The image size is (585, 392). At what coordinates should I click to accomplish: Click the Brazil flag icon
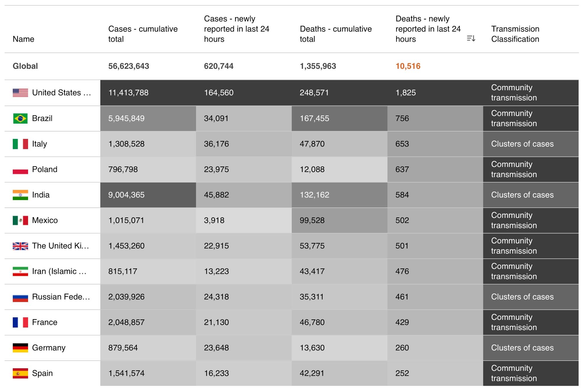20,118
